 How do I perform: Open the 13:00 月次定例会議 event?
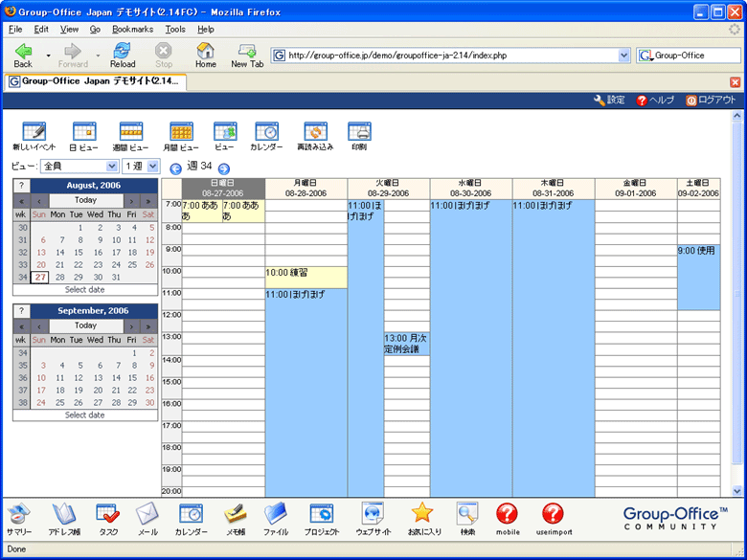pos(406,344)
